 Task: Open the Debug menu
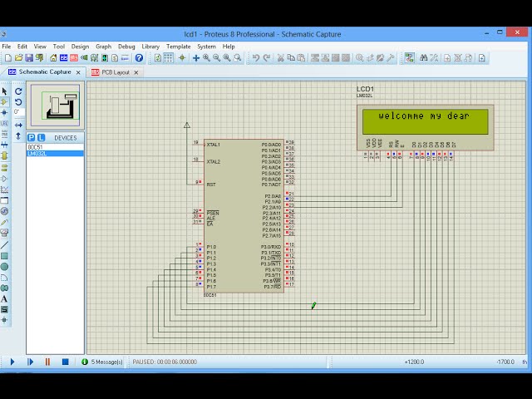[126, 47]
